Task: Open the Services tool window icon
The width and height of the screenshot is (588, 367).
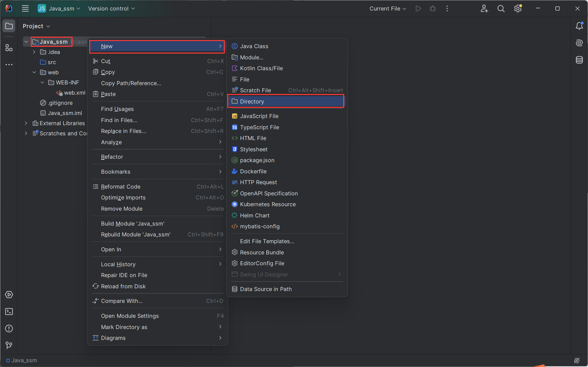Action: [9, 294]
